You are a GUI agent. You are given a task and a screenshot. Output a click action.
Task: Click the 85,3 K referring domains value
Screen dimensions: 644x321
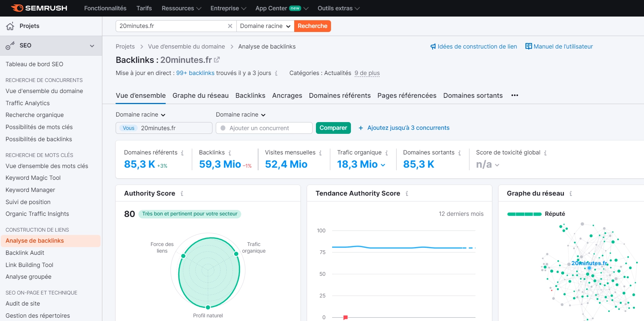point(140,164)
